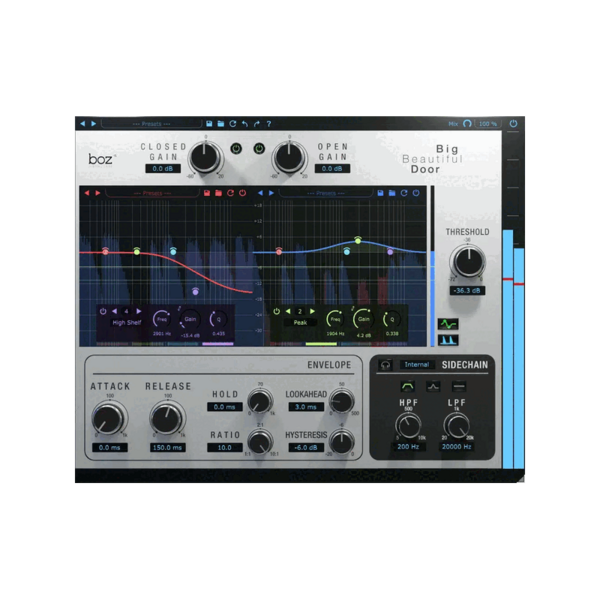Toggle the High Shelf band power icon
Screen dimensions: 600x600
[x=103, y=311]
